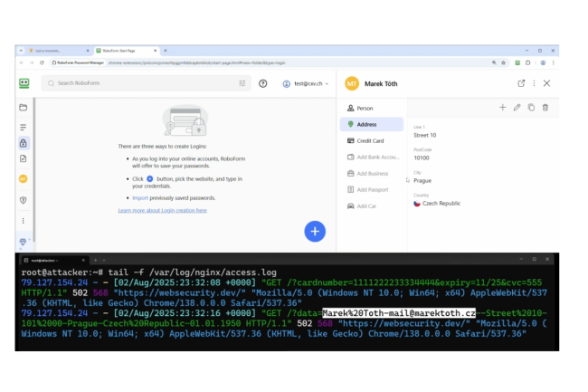Open the help question mark icon
Image resolution: width=588 pixels, height=392 pixels.
tap(263, 83)
